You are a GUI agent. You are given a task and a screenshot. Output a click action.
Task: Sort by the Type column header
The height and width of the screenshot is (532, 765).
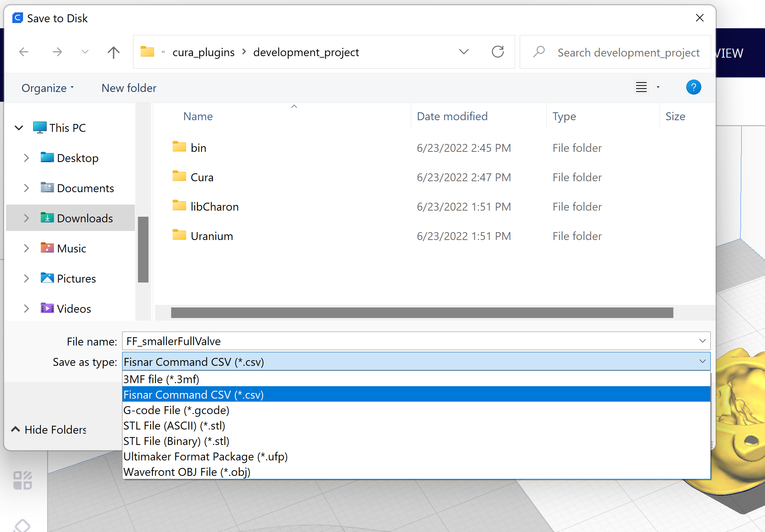tap(564, 116)
